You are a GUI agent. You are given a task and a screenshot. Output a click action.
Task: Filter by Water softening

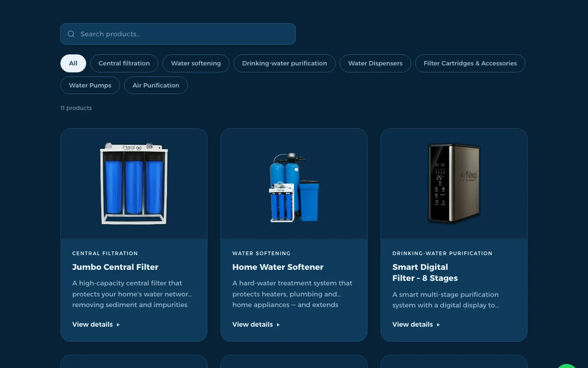tap(196, 64)
